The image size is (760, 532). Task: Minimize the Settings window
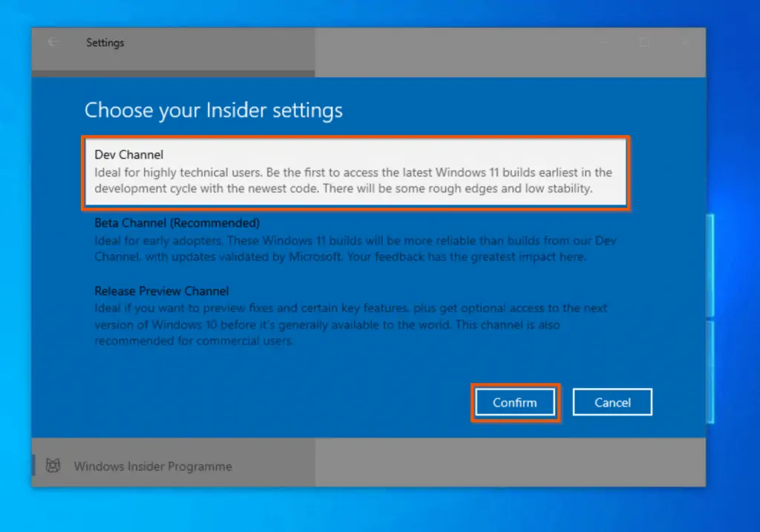pyautogui.click(x=604, y=42)
